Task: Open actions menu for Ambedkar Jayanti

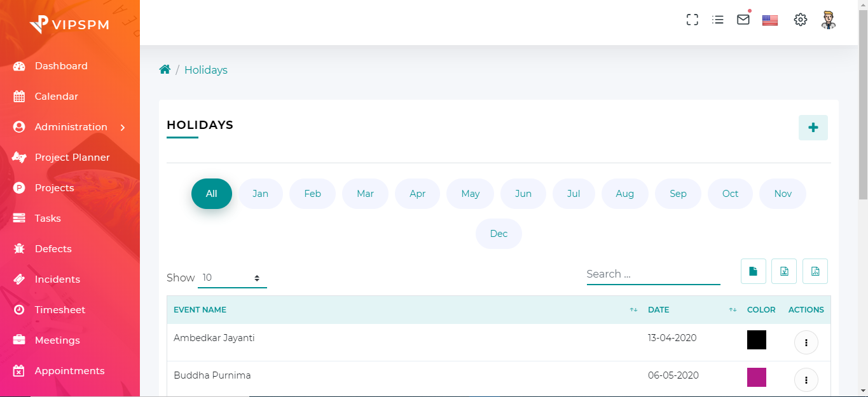Action: point(806,342)
